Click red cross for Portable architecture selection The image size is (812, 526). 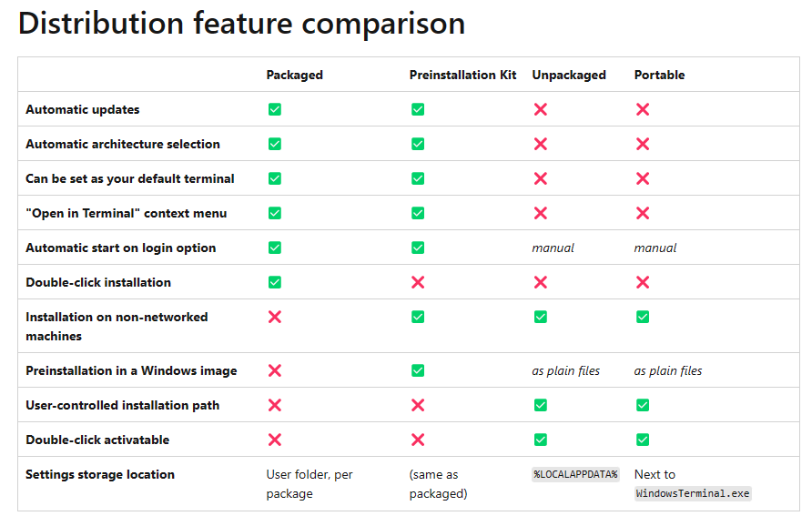[643, 144]
